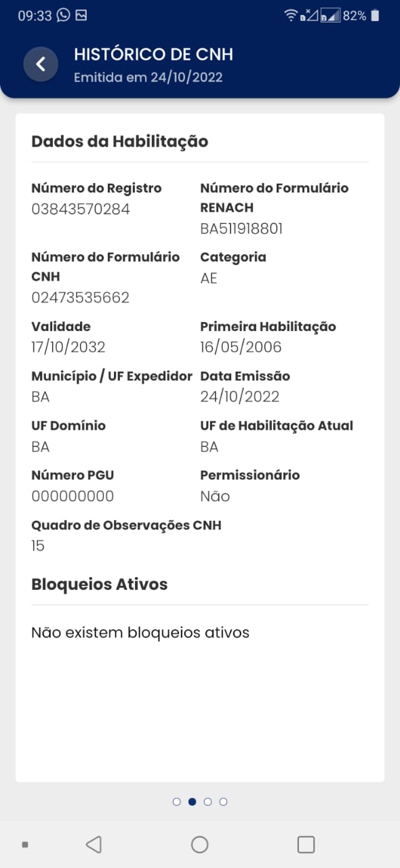Tap the Bloqueios Ativos section heading
The height and width of the screenshot is (868, 400).
[x=100, y=584]
